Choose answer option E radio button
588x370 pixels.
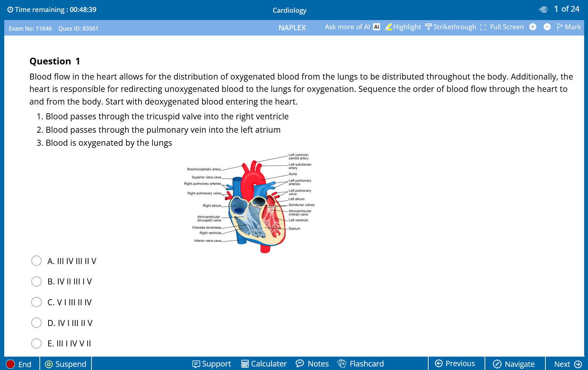tap(36, 344)
